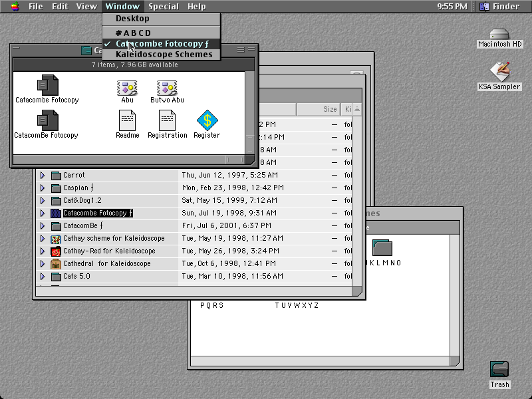Expand the Cat&Dog1.2 disclosure triangle
Viewport: 532px width, 399px height.
pyautogui.click(x=43, y=200)
